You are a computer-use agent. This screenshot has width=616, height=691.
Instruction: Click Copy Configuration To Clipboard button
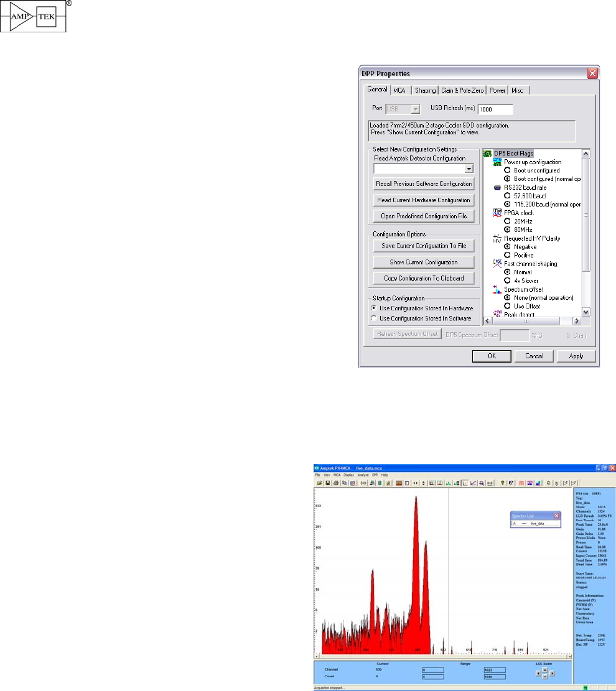[x=424, y=278]
